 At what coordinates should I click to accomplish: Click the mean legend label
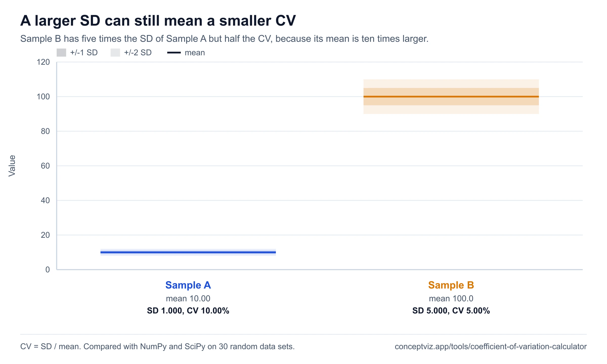tap(195, 53)
